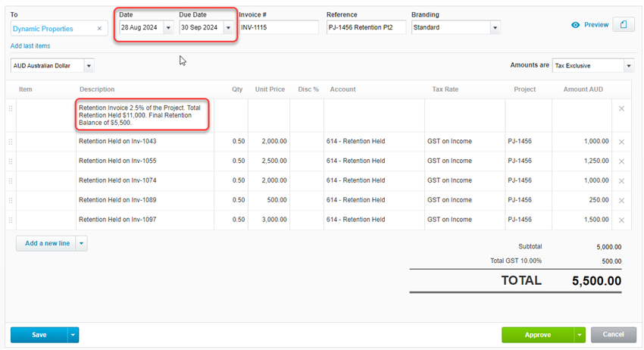Click the Reference field PJ-1456 Retention Pt2
The height and width of the screenshot is (350, 644).
366,27
